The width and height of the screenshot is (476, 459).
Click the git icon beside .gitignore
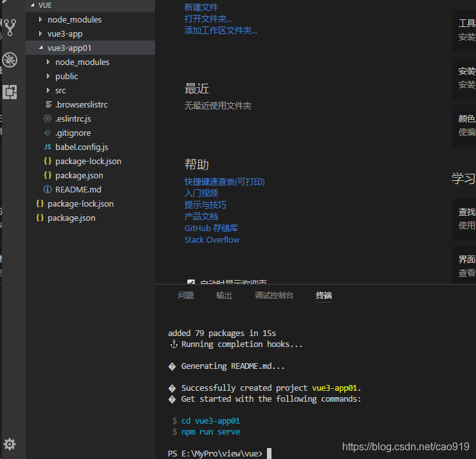click(x=48, y=133)
